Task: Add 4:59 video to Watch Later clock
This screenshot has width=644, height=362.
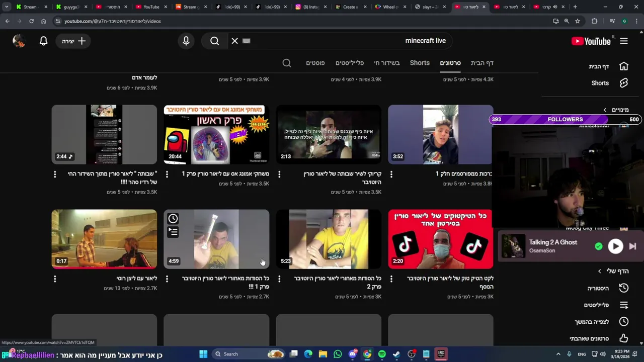Action: tap(173, 219)
